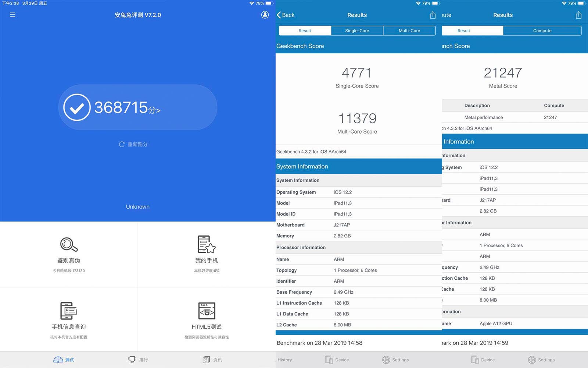
Task: Tap the Back button in Geekbench Results
Action: [x=286, y=15]
